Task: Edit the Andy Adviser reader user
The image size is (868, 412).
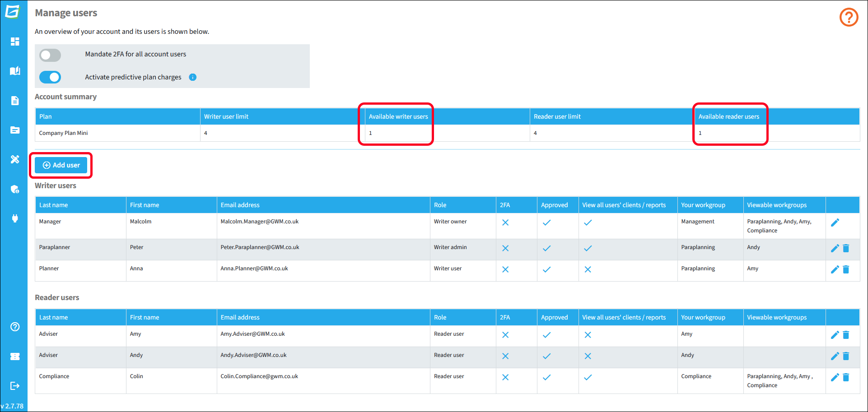Action: [835, 356]
